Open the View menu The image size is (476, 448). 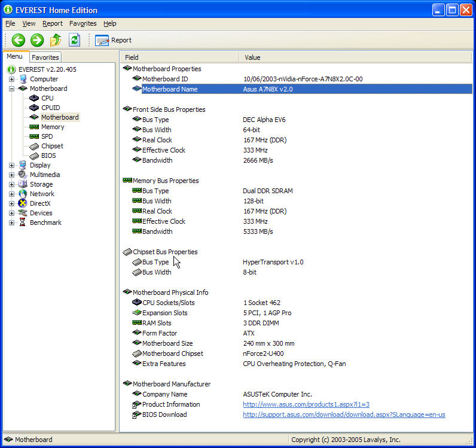[x=29, y=23]
